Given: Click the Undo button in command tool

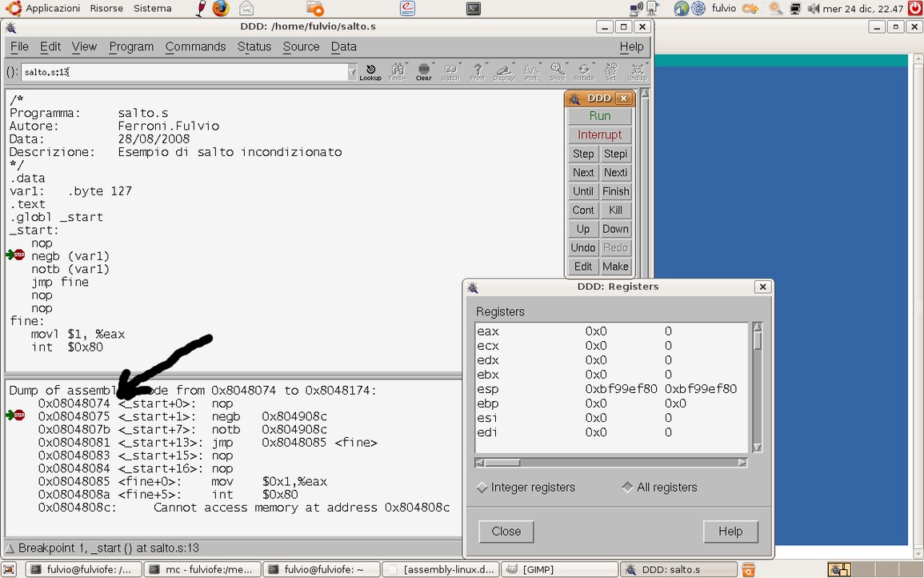Looking at the screenshot, I should pyautogui.click(x=583, y=247).
